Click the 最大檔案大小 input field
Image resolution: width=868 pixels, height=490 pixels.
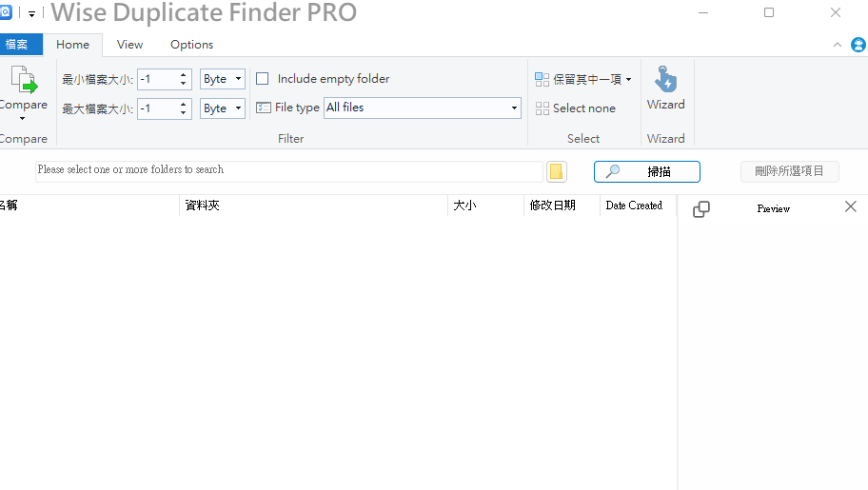(x=158, y=108)
